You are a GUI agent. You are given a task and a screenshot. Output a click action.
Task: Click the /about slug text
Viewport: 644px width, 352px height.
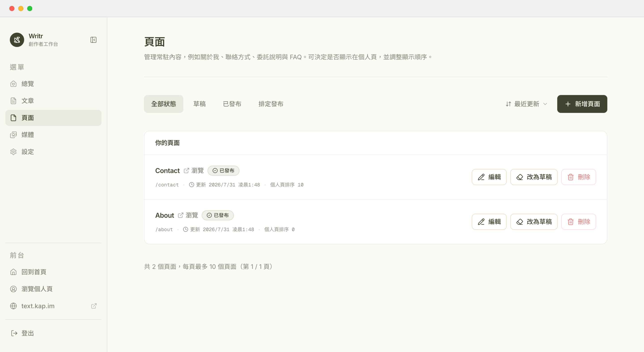(164, 229)
